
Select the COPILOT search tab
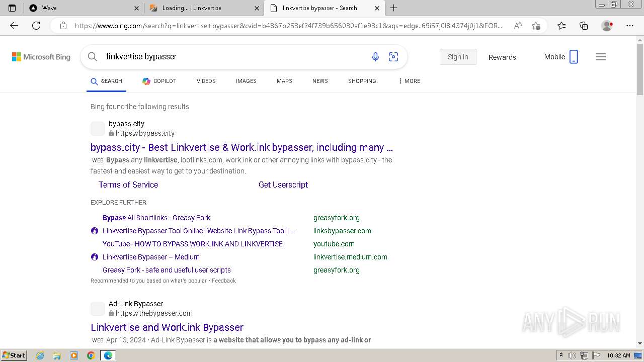pos(159,81)
